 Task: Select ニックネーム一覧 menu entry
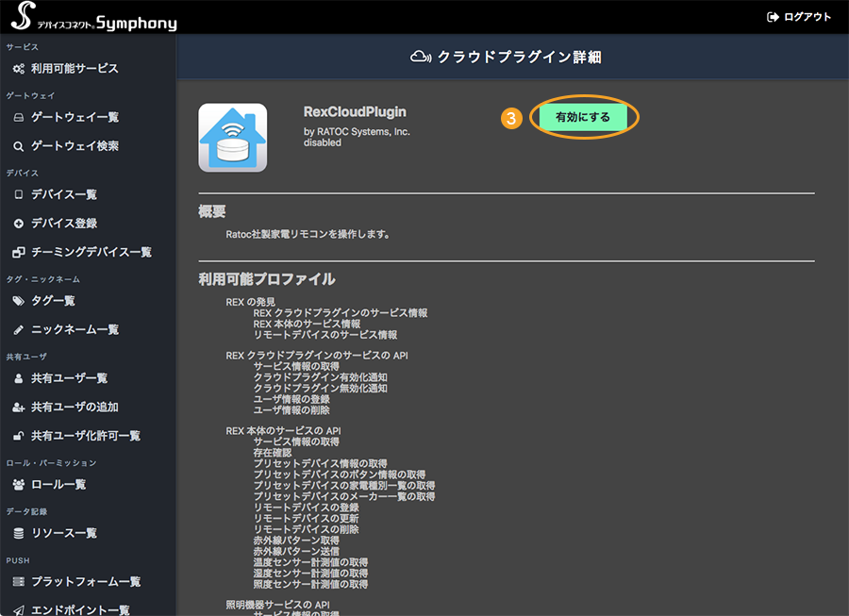pos(75,329)
